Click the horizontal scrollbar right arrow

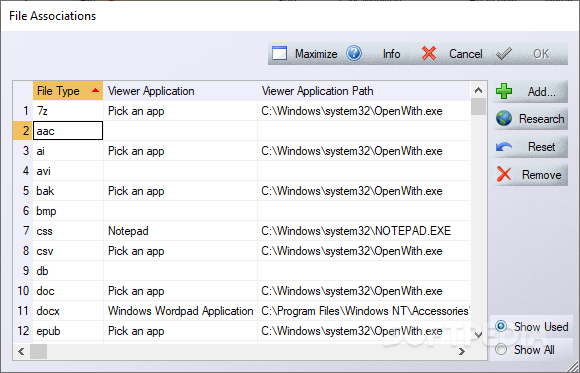click(462, 352)
